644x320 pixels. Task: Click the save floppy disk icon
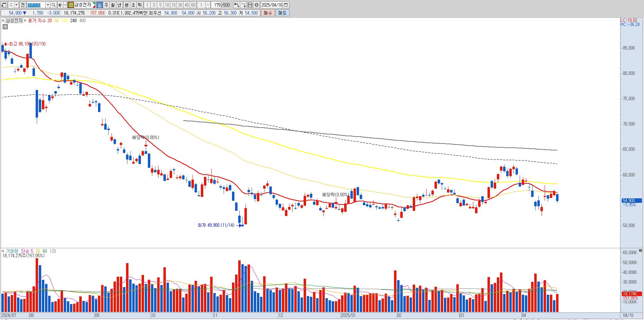tap(250, 5)
